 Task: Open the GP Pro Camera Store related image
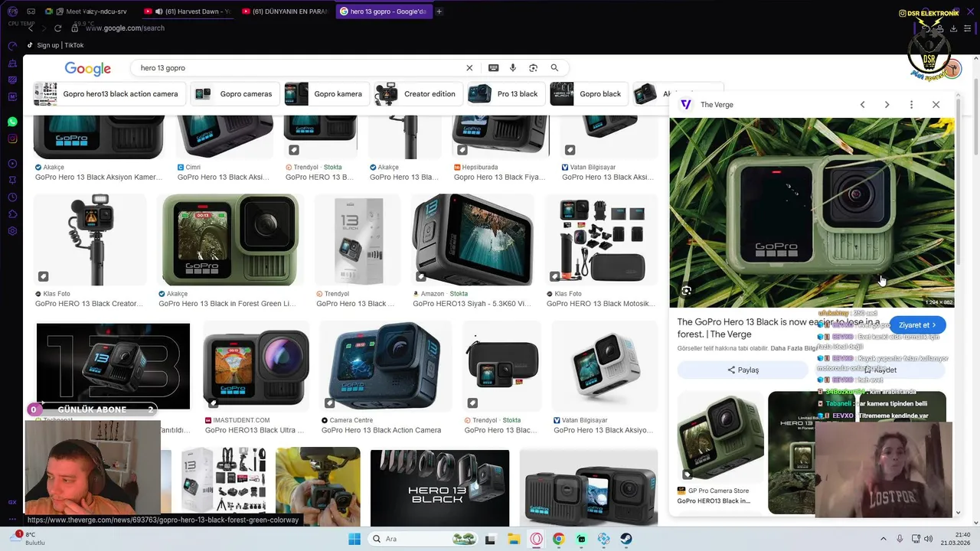720,437
